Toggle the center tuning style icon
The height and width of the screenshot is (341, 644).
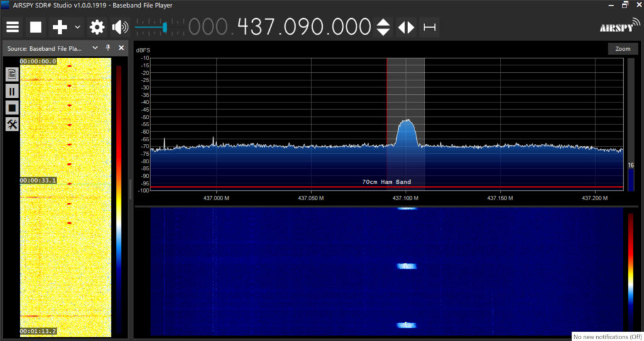point(406,27)
